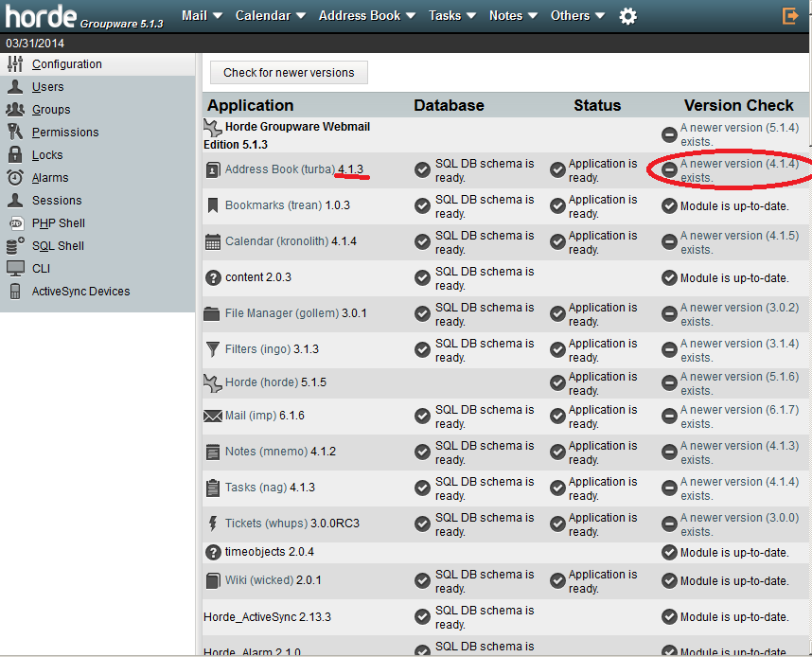The image size is (812, 657).
Task: Open the Groups admin page
Action: (x=51, y=110)
